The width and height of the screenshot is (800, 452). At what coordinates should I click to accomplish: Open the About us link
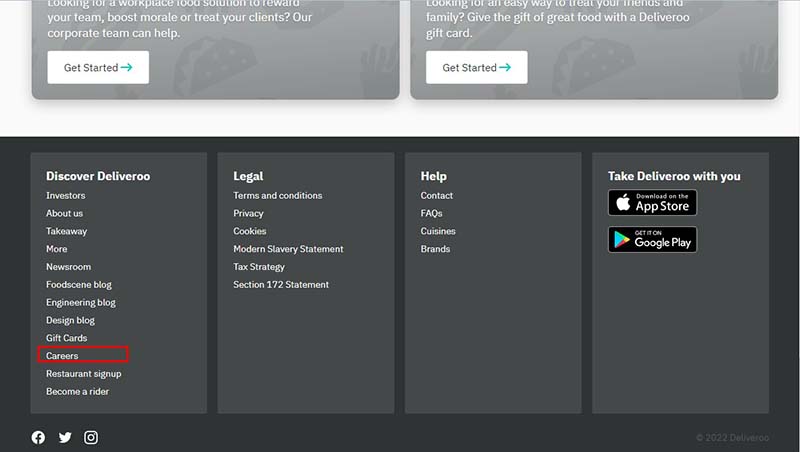64,213
